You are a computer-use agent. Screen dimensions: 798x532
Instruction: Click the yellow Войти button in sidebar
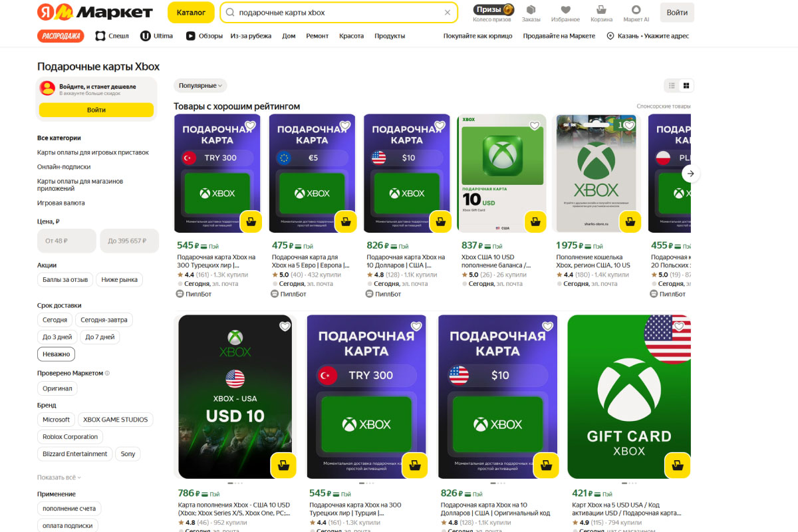click(96, 110)
